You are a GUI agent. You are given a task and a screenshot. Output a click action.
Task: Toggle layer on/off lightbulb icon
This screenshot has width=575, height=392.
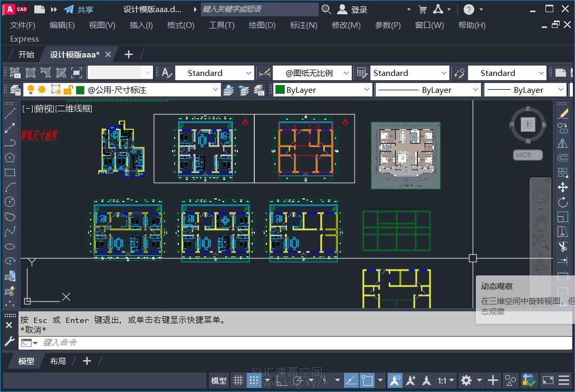coord(31,90)
